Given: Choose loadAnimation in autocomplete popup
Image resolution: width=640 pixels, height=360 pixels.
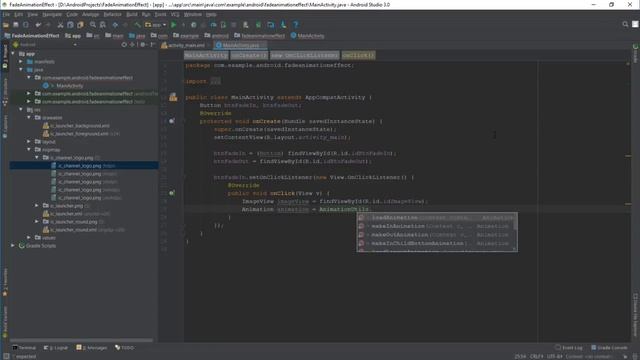Looking at the screenshot, I should pyautogui.click(x=436, y=218).
